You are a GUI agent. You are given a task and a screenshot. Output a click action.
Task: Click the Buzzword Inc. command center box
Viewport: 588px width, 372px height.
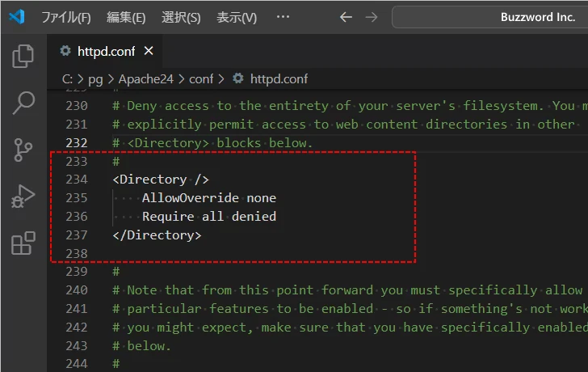coord(489,17)
